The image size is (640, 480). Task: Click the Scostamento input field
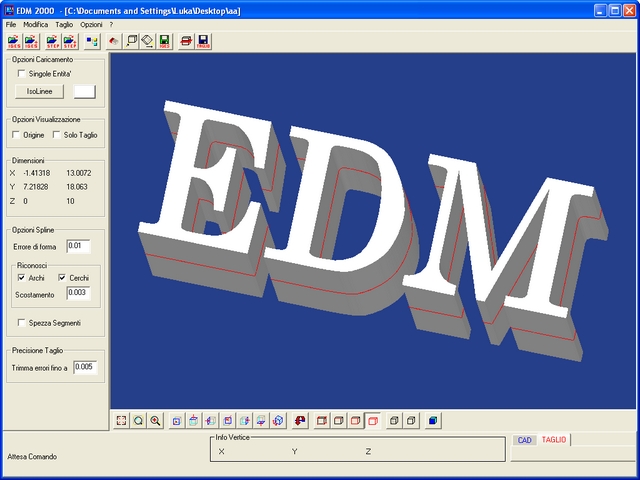point(78,293)
